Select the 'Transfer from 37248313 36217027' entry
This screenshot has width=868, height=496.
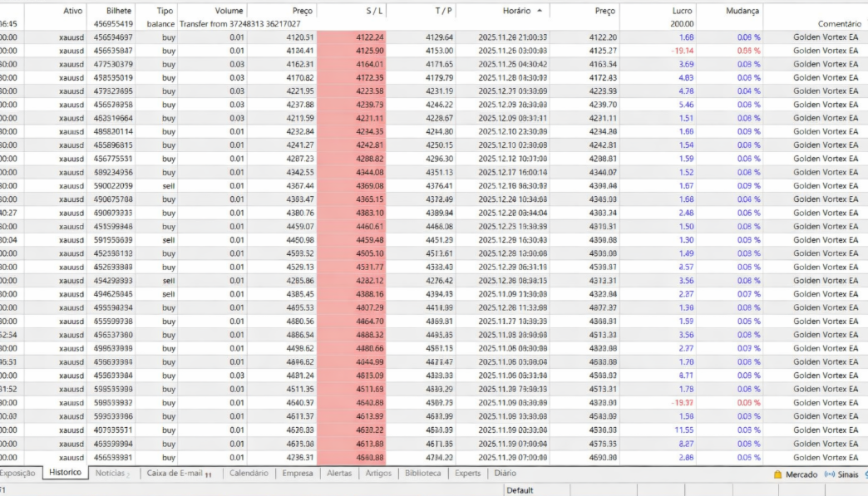point(239,24)
